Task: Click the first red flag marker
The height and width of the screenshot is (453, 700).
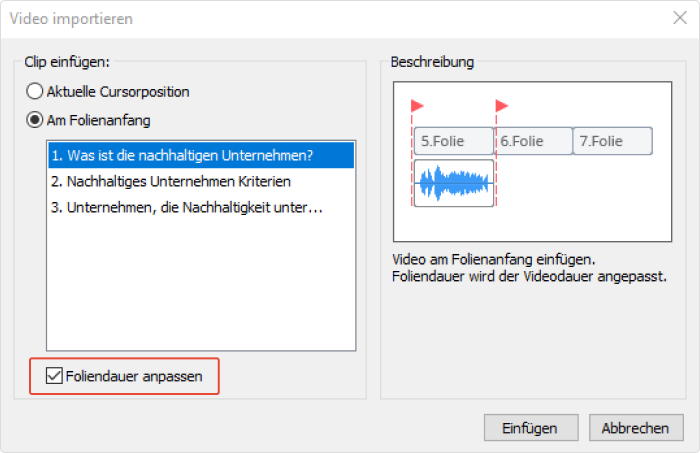Action: coord(417,106)
